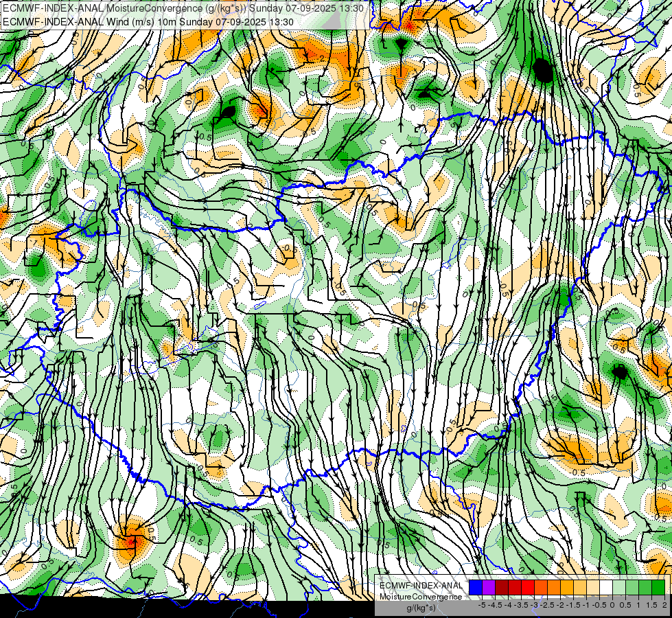Select the white legend swatch from -0.5 to 0
This screenshot has width=672, height=618.
pos(605,587)
